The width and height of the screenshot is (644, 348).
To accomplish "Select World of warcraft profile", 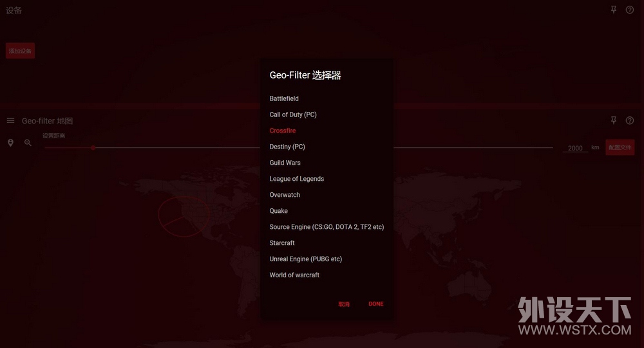I will pos(294,275).
